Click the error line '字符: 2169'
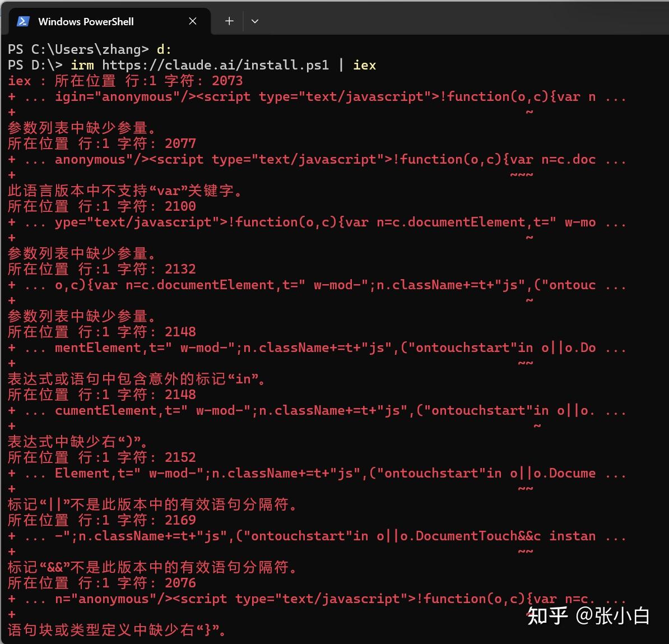This screenshot has height=644, width=669. click(x=101, y=520)
